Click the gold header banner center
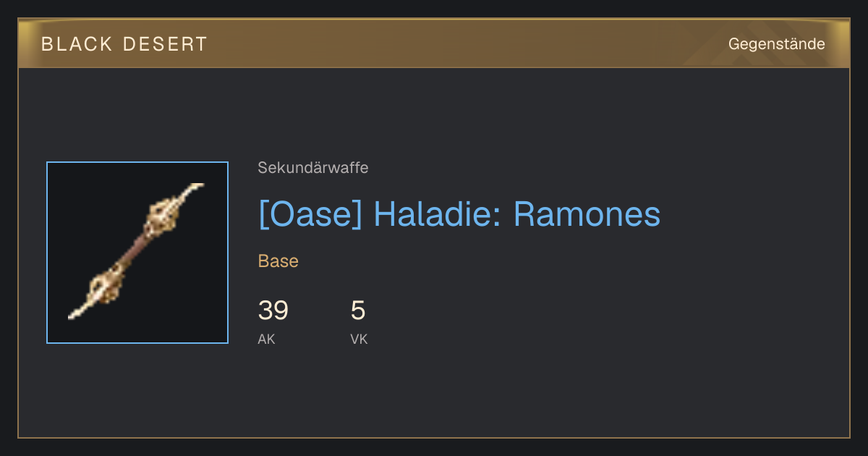The height and width of the screenshot is (456, 868). click(x=434, y=43)
